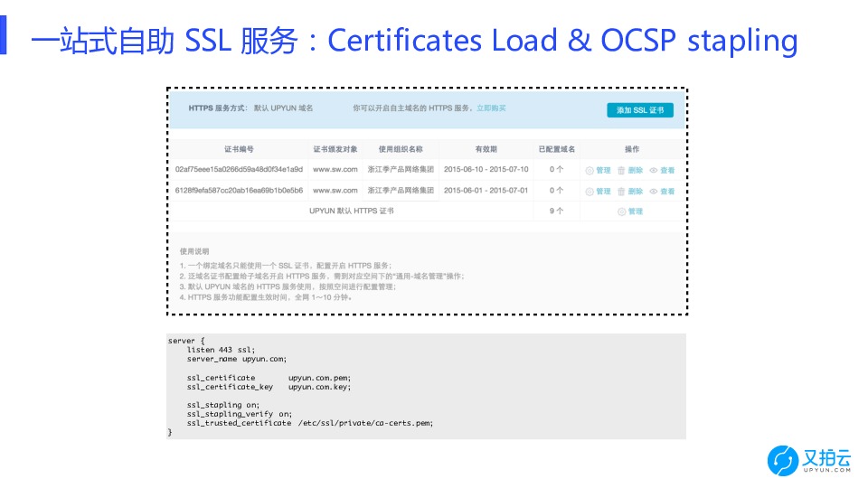The image size is (868, 488).
Task: Click the 操作 column header
Action: pyautogui.click(x=632, y=149)
